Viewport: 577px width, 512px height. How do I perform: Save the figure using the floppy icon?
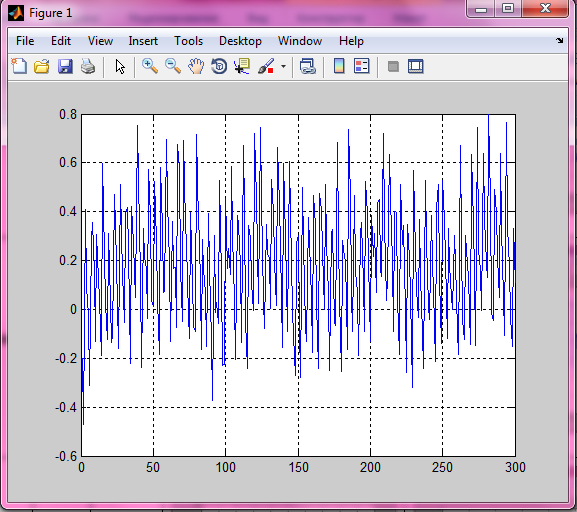pyautogui.click(x=65, y=67)
